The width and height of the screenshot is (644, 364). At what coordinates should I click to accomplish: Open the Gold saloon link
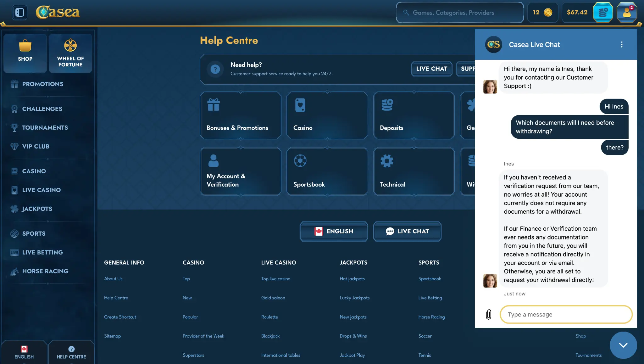[x=273, y=298]
